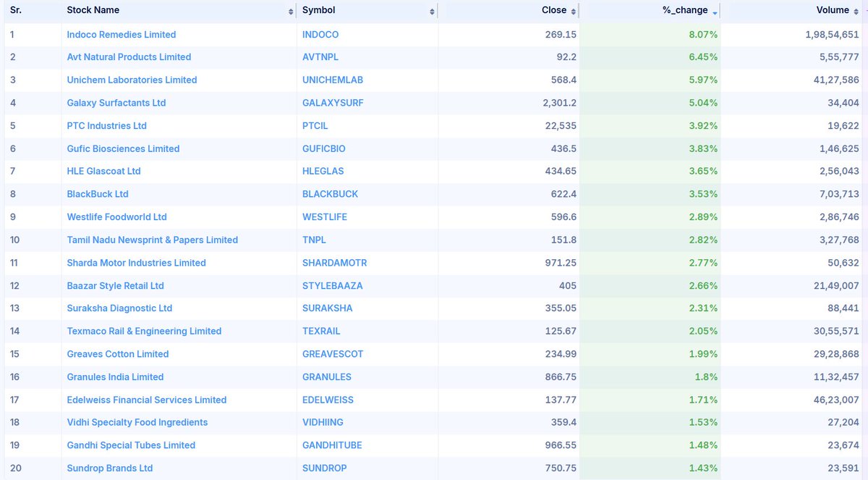This screenshot has width=868, height=480.
Task: Open Tamil Nadu Newsprint & Papers Limited
Action: [x=153, y=240]
